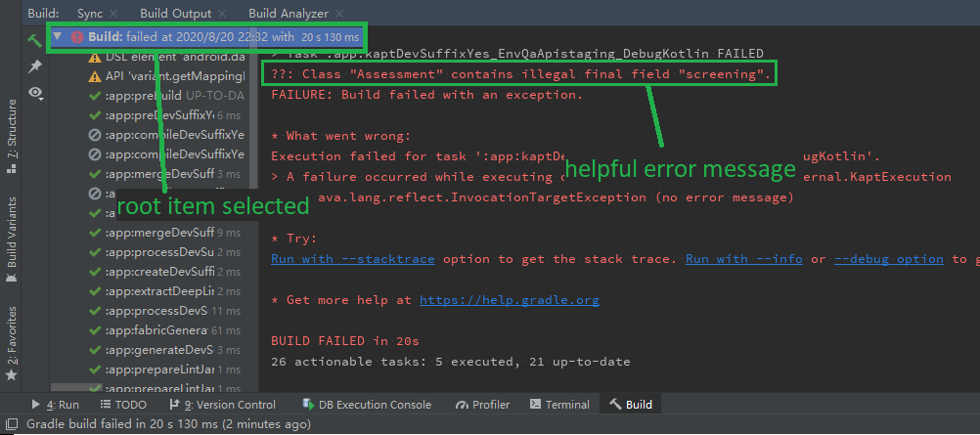Click the Build tool window tab
980x435 pixels.
tap(631, 405)
